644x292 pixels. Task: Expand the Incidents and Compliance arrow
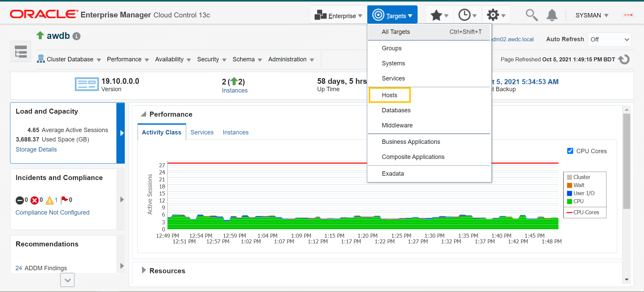tap(122, 199)
